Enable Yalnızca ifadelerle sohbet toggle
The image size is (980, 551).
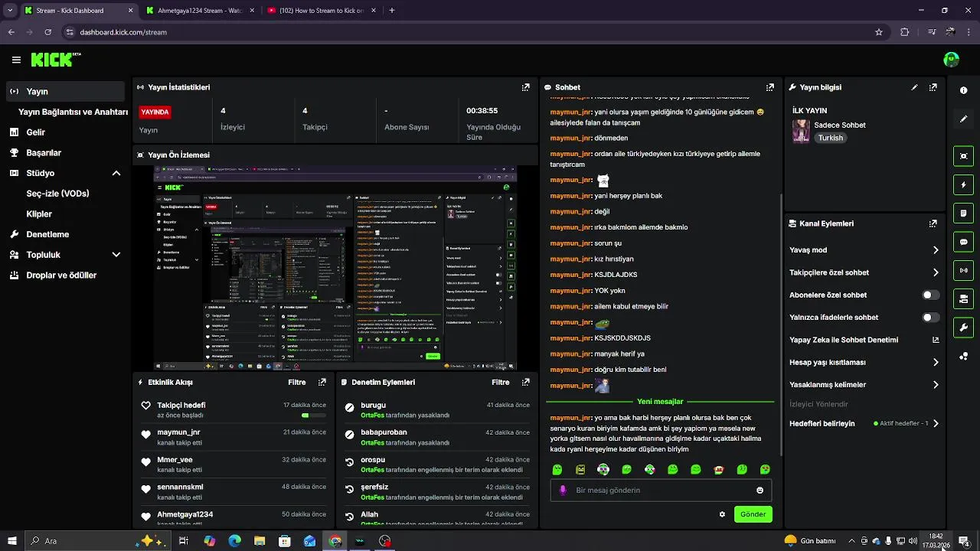click(x=930, y=317)
